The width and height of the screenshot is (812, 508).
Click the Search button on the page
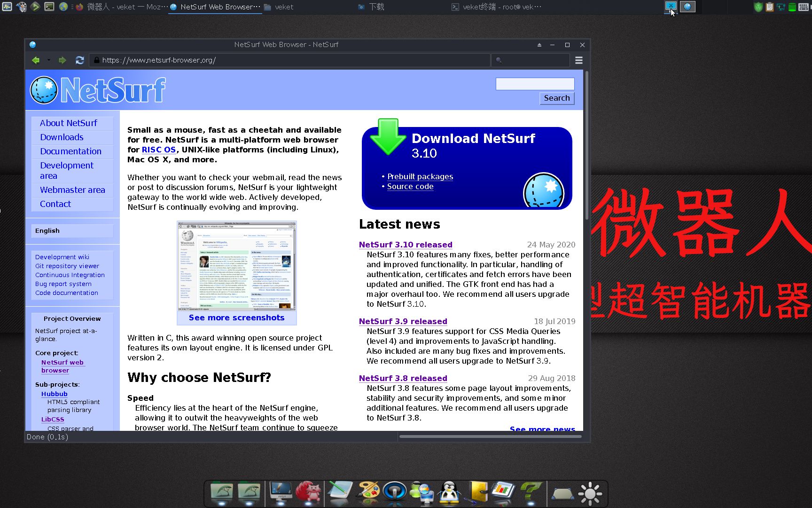click(556, 98)
